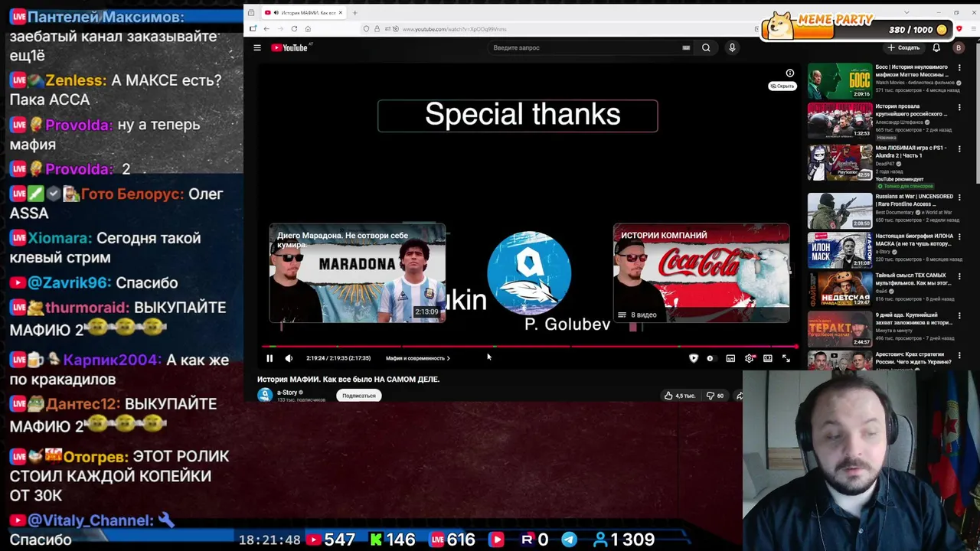Open the browser home page icon

308,29
